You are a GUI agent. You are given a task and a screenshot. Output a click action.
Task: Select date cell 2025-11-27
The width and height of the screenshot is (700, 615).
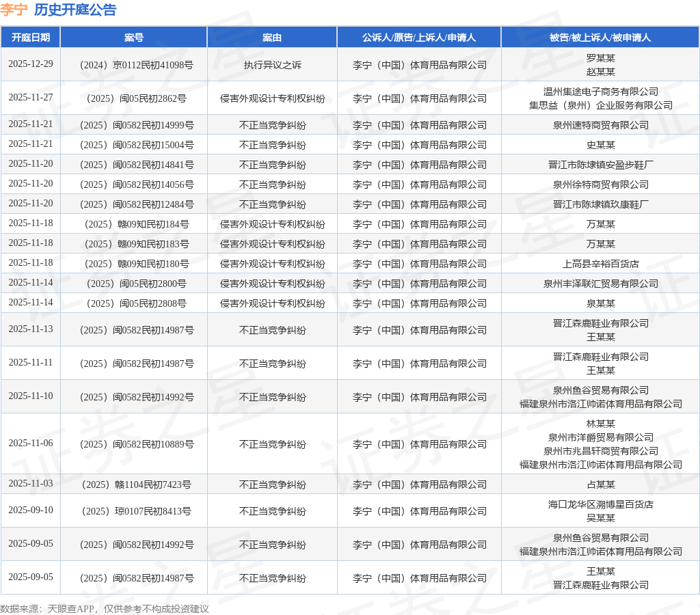pyautogui.click(x=30, y=98)
